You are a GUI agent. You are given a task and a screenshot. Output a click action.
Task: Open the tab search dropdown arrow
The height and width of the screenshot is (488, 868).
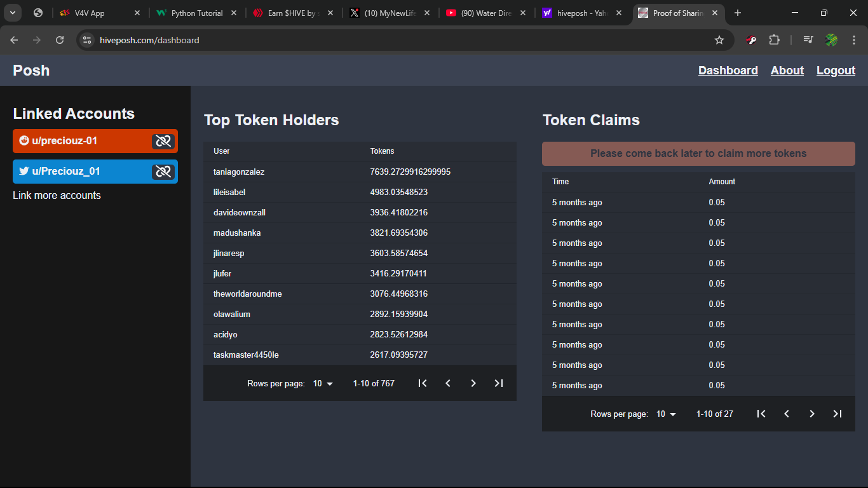[x=13, y=13]
